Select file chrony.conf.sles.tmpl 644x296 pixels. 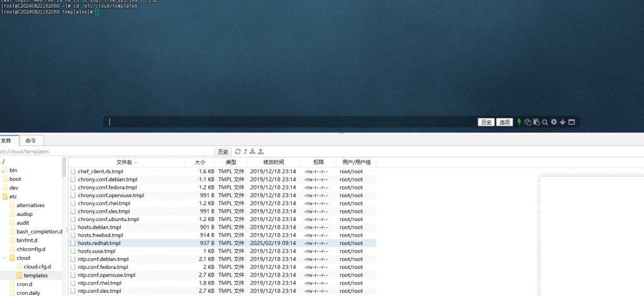[104, 212]
